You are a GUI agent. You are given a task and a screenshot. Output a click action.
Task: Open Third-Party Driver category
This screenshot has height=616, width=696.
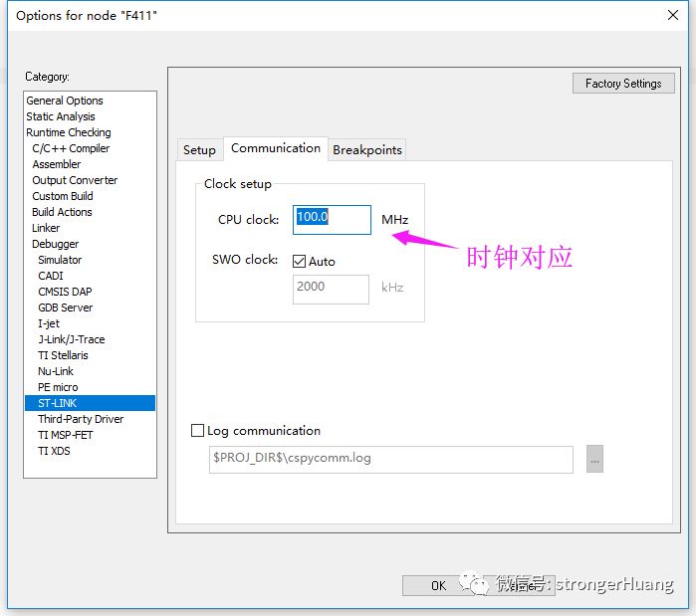pyautogui.click(x=81, y=419)
